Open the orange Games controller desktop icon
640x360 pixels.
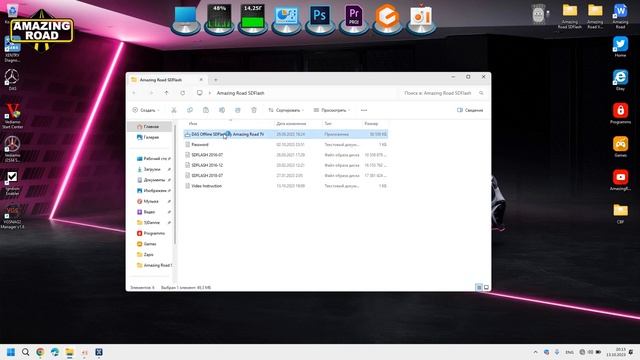click(620, 147)
